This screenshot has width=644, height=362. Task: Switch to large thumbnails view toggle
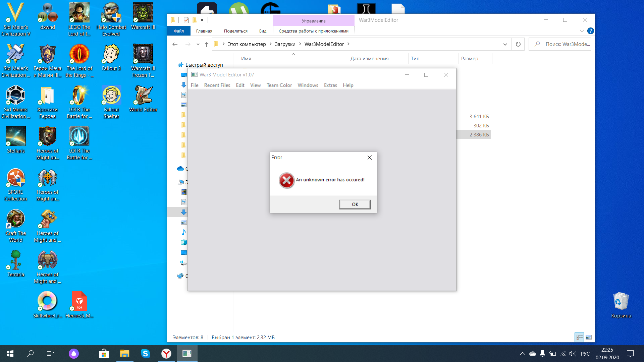click(589, 337)
